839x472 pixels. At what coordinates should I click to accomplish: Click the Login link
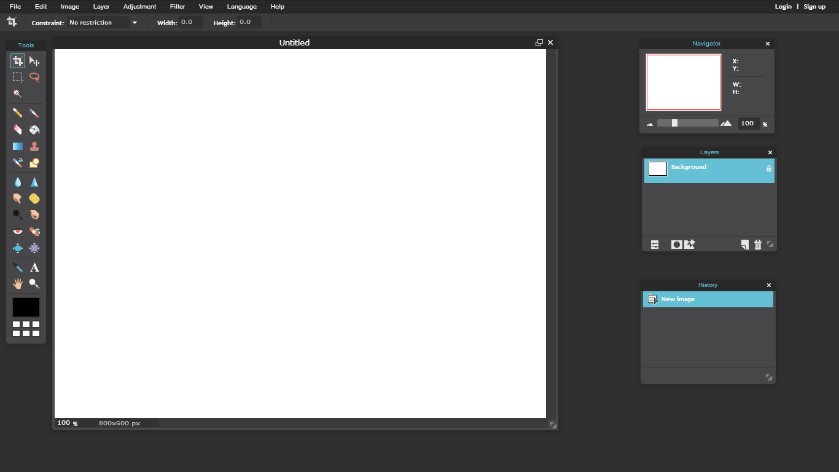coord(783,6)
